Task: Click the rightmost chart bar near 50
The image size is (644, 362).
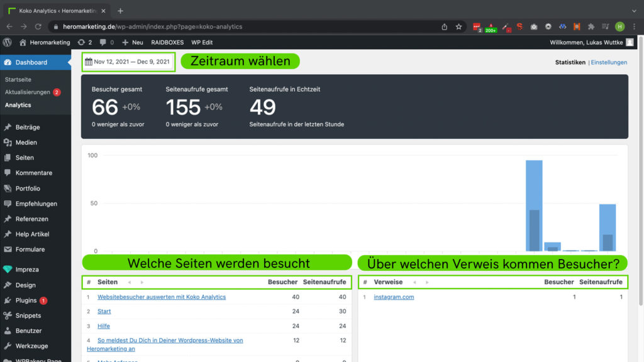Action: 608,228
